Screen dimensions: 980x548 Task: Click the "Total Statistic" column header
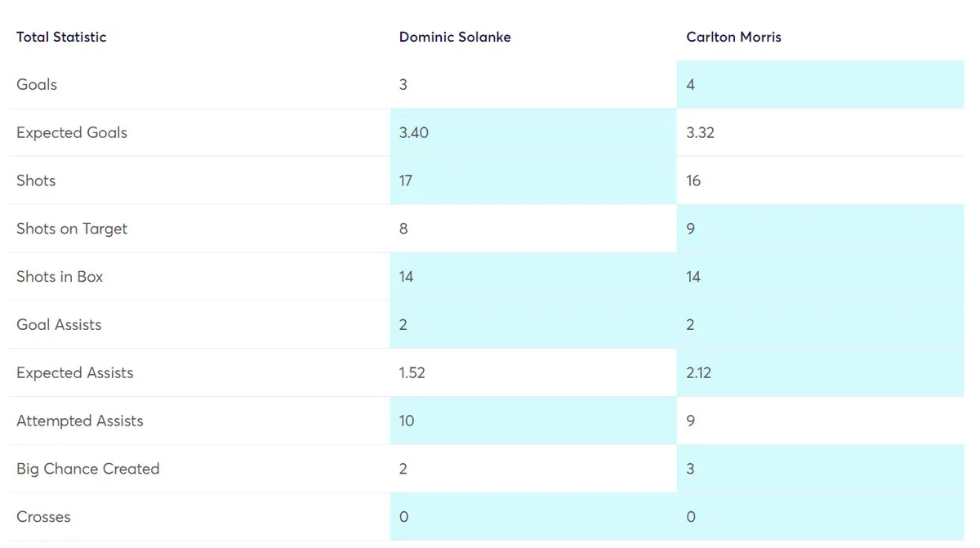(61, 37)
